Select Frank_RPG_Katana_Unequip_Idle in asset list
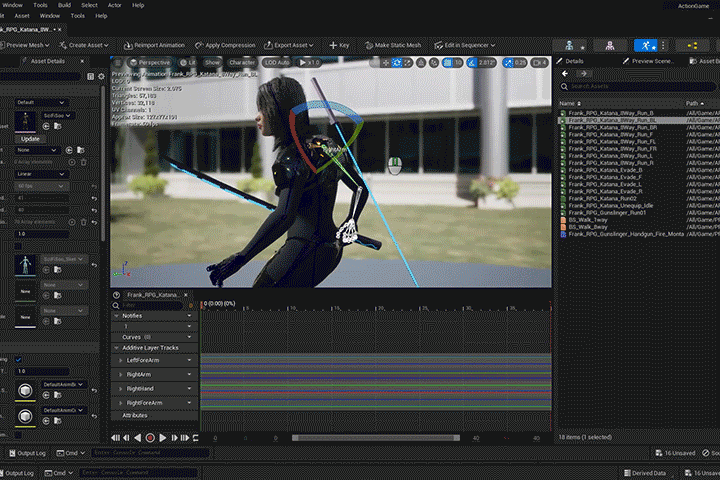Viewport: 720px width, 480px height. pyautogui.click(x=611, y=206)
